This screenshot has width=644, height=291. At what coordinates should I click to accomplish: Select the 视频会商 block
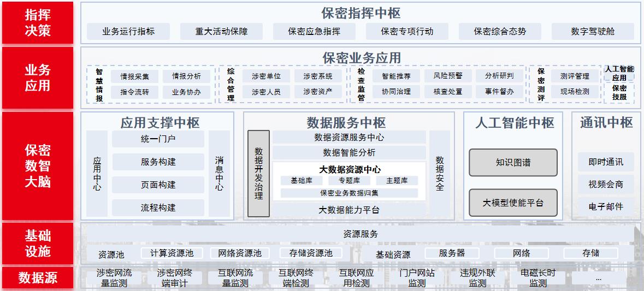click(606, 185)
